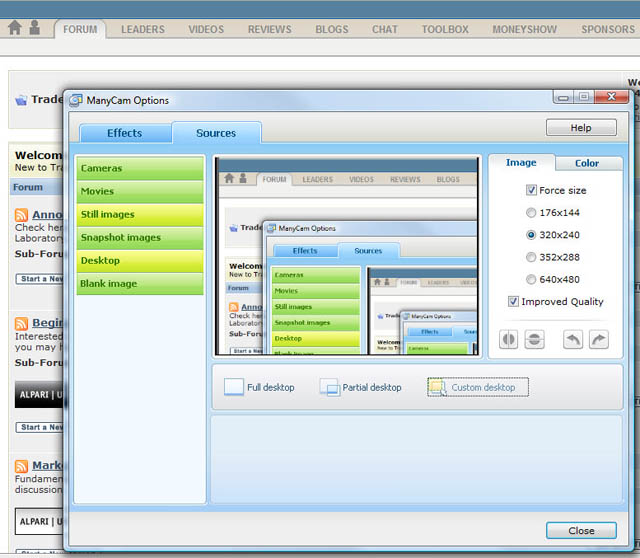Image resolution: width=640 pixels, height=558 pixels.
Task: Click the RSS icon next to Begin forum
Action: (x=21, y=323)
